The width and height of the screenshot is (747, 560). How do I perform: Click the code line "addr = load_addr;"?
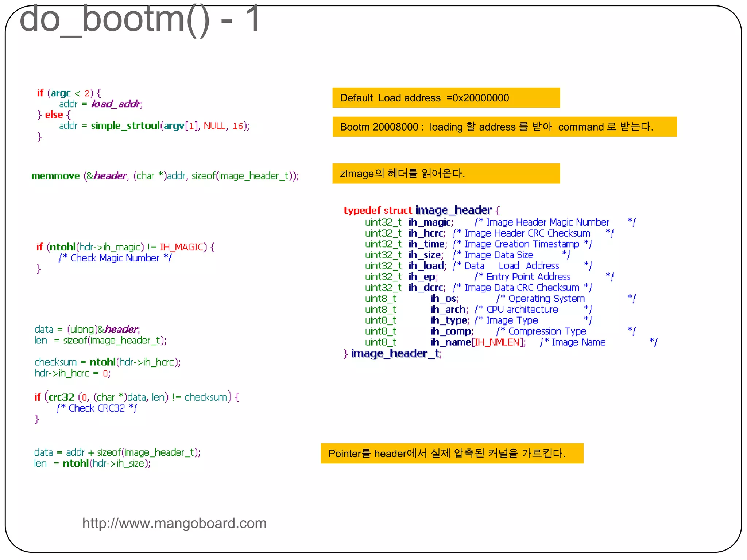101,104
